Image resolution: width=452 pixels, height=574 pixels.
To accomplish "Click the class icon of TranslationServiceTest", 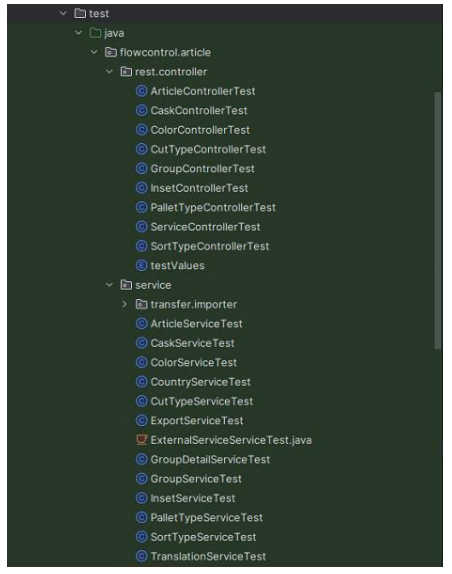I will coord(142,556).
